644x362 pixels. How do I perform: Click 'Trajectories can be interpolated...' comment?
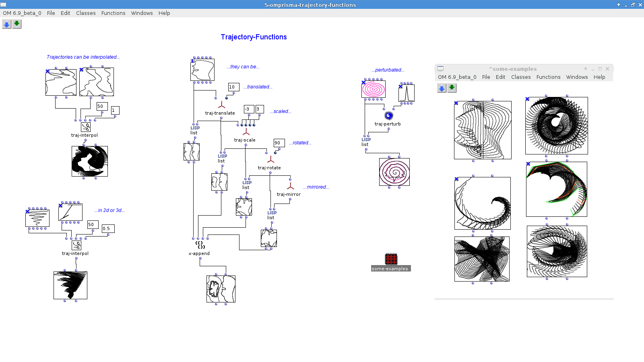click(83, 57)
